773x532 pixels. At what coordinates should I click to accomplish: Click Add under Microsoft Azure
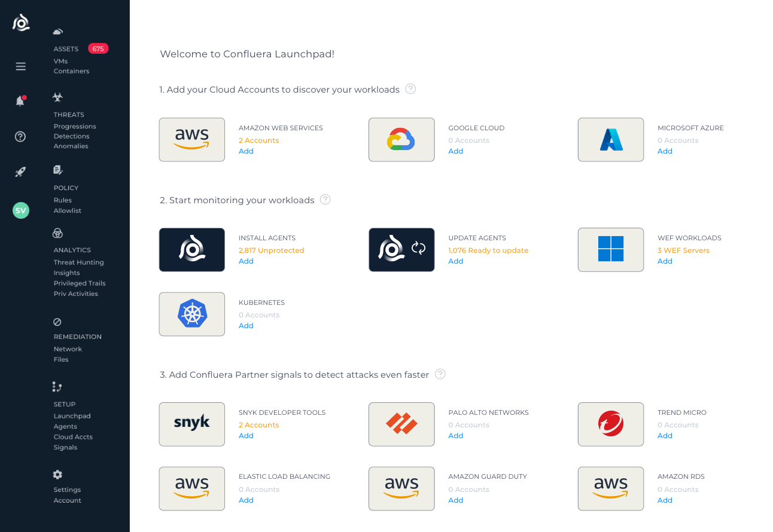[665, 151]
